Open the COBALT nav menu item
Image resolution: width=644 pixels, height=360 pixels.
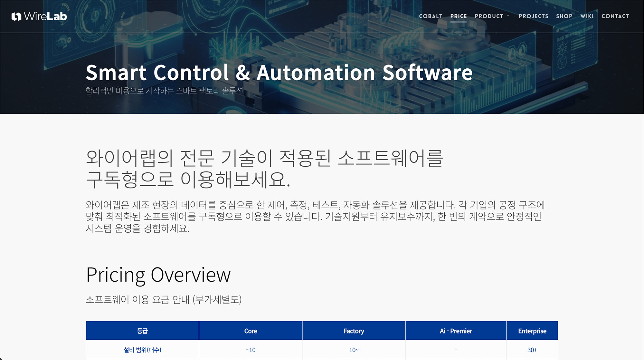point(431,16)
